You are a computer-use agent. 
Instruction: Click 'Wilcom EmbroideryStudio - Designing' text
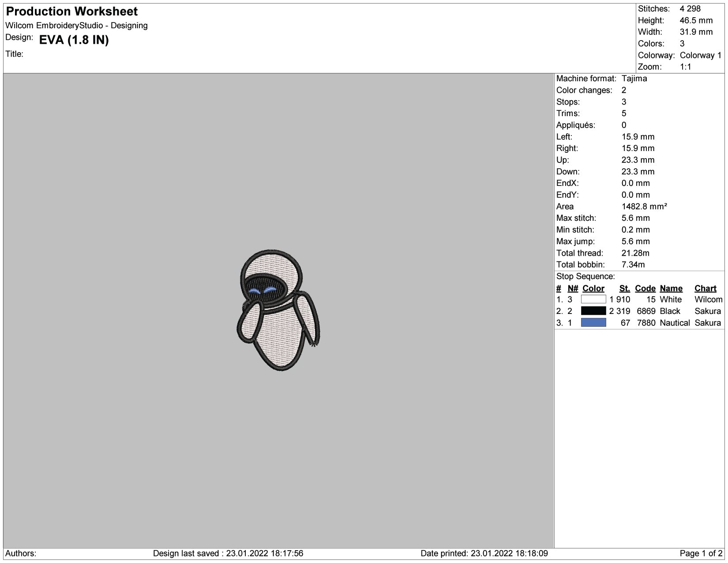76,26
